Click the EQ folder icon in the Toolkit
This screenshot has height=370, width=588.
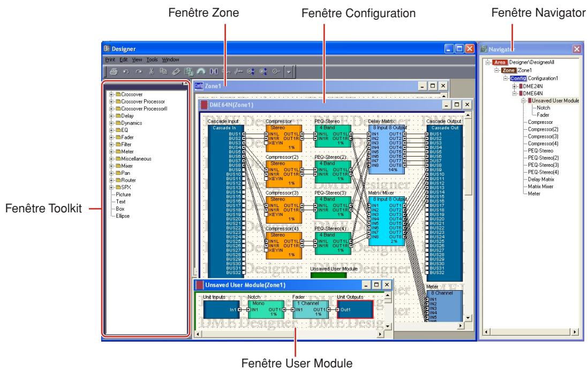pos(118,130)
